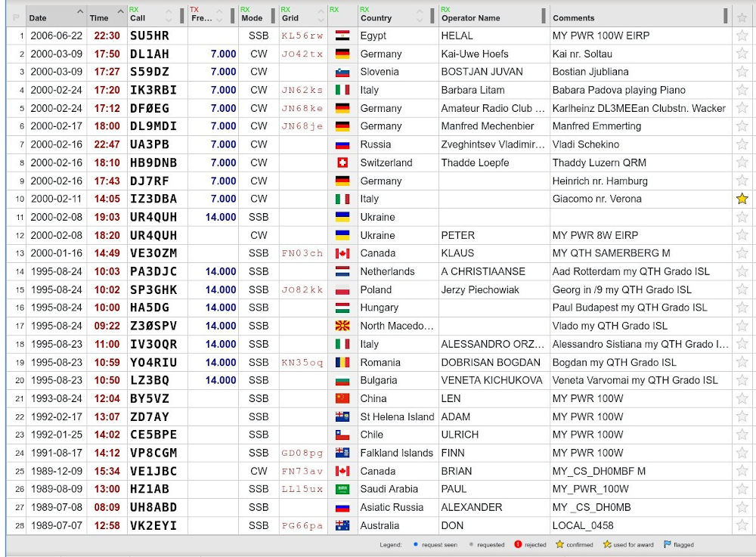Select callsign ZD7AY cell
This screenshot has width=756, height=557.
[x=158, y=416]
